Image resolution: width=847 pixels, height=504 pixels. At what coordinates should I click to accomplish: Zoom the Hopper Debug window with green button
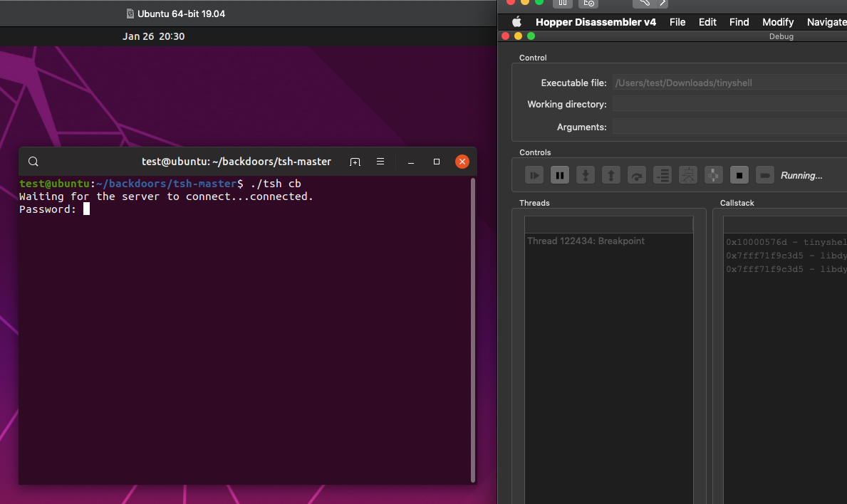(x=531, y=36)
